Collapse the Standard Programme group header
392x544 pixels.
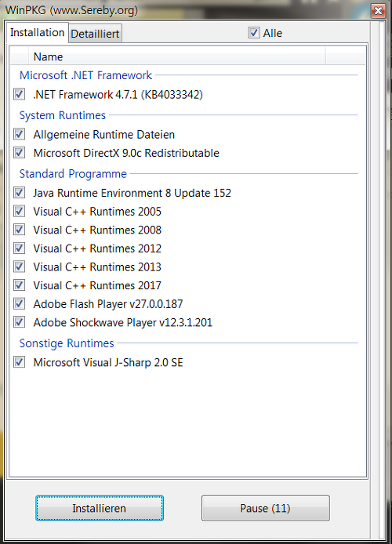(73, 173)
